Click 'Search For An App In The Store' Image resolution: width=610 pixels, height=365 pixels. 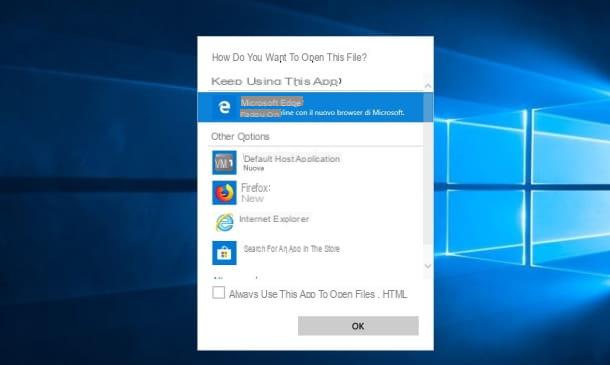point(291,249)
